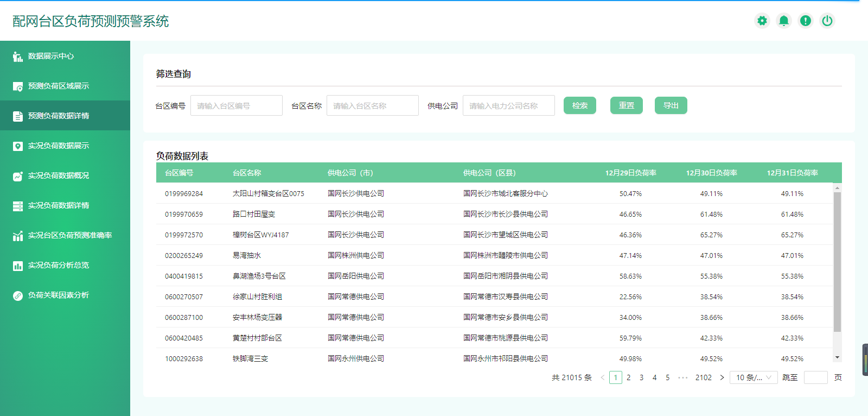Click cell 樟树台区WYJ4187
This screenshot has width=868, height=416.
tap(261, 235)
